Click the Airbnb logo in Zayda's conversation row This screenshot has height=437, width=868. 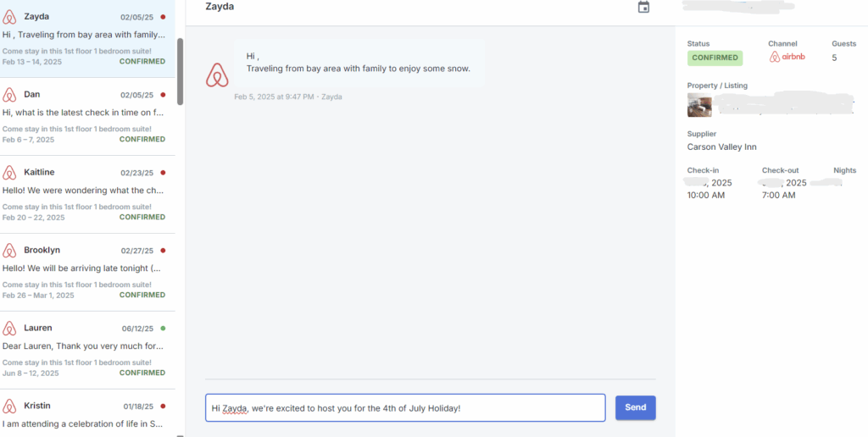click(x=9, y=17)
